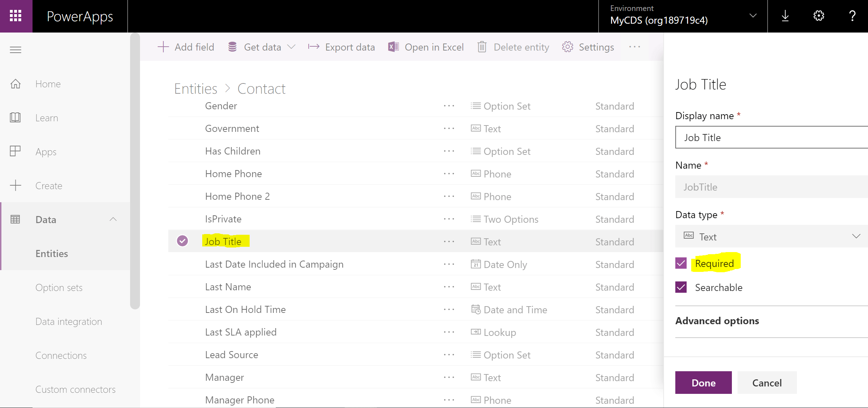
Task: Open the Data type Text dropdown
Action: [x=771, y=236]
